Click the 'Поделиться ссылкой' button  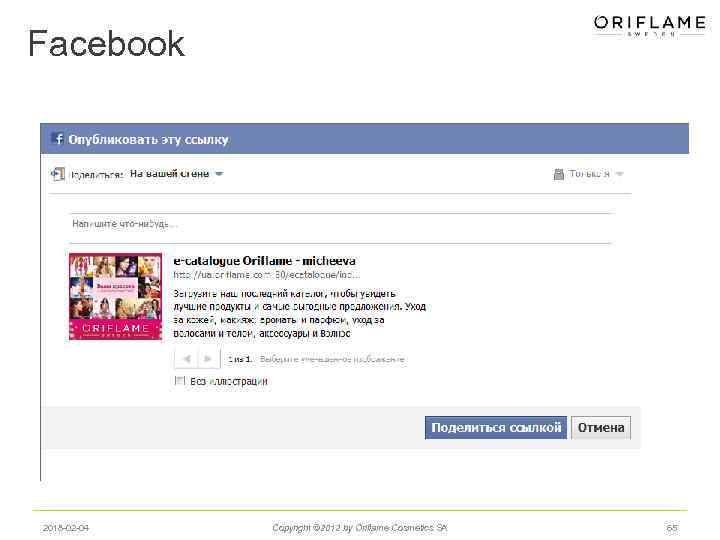click(x=496, y=428)
